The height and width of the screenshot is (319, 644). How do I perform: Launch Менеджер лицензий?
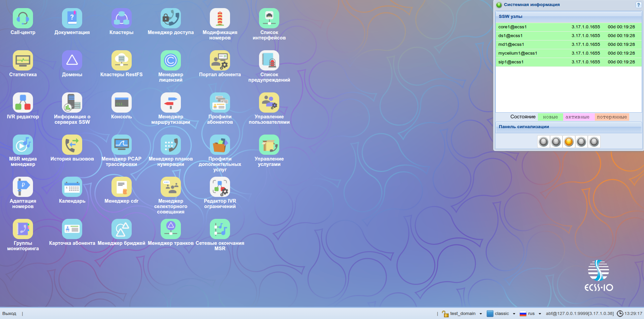pyautogui.click(x=171, y=60)
